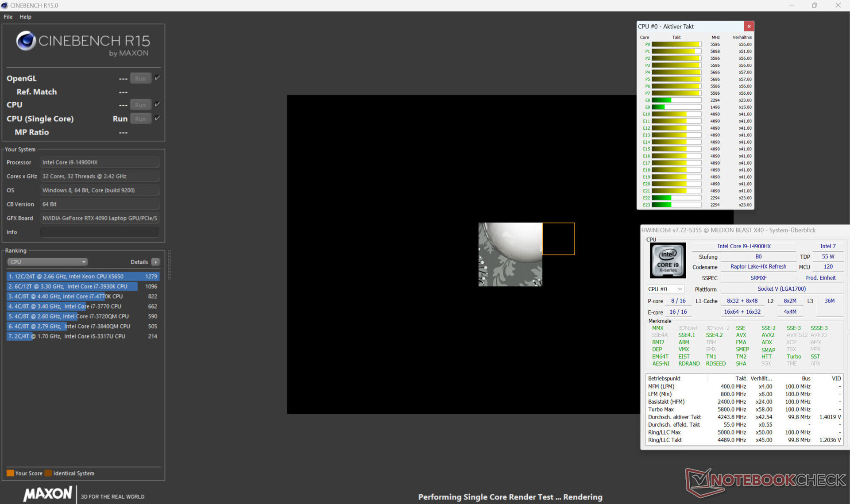Image resolution: width=850 pixels, height=504 pixels.
Task: Open the Help menu
Action: (x=25, y=17)
